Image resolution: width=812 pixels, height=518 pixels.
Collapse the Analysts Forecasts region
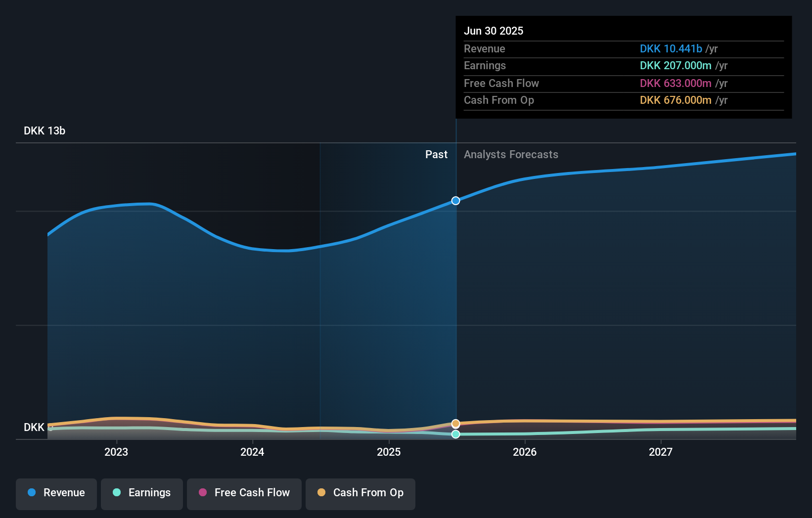click(x=511, y=154)
